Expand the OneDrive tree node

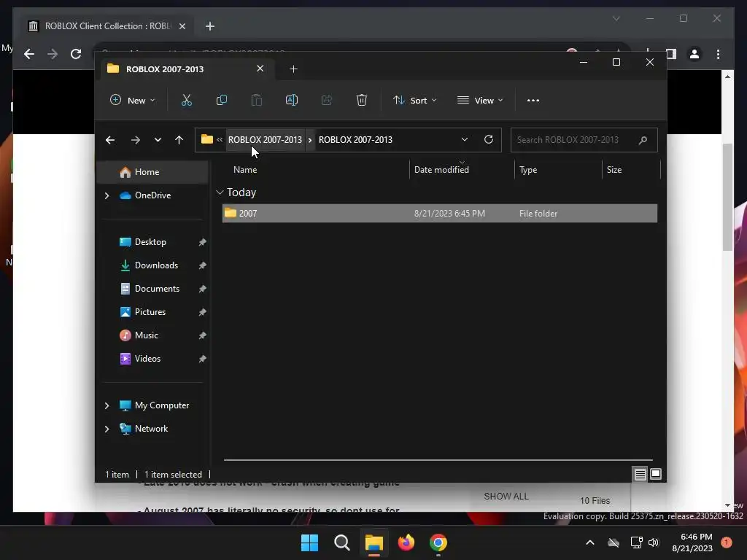107,195
